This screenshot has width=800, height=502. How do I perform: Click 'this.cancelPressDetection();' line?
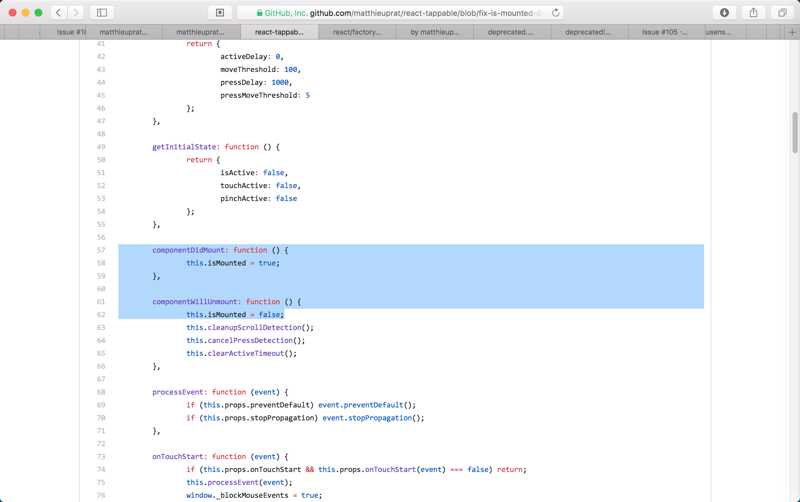tap(246, 340)
